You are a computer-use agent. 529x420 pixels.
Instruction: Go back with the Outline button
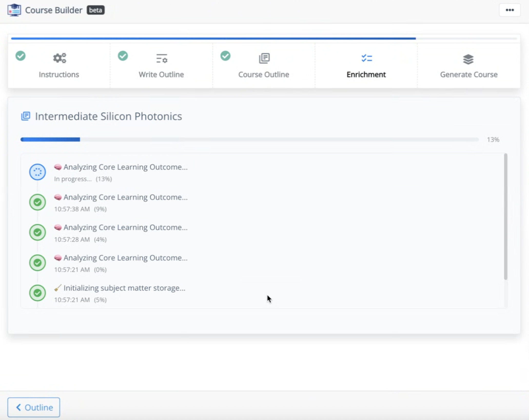point(34,407)
